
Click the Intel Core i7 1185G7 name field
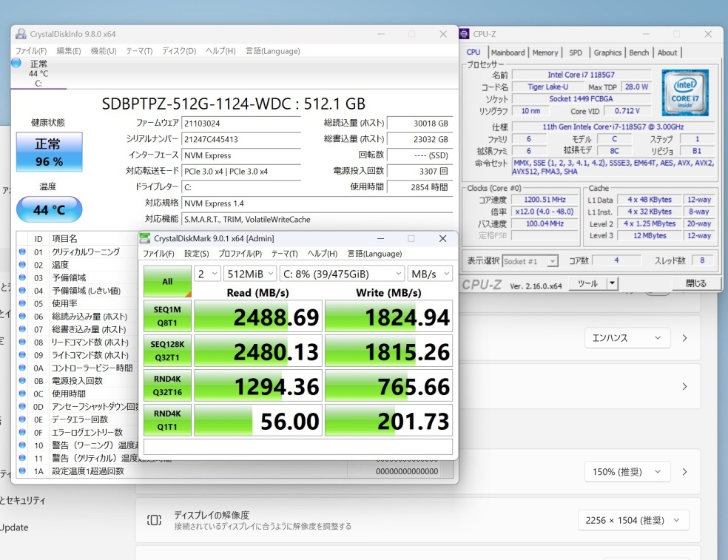tap(582, 75)
